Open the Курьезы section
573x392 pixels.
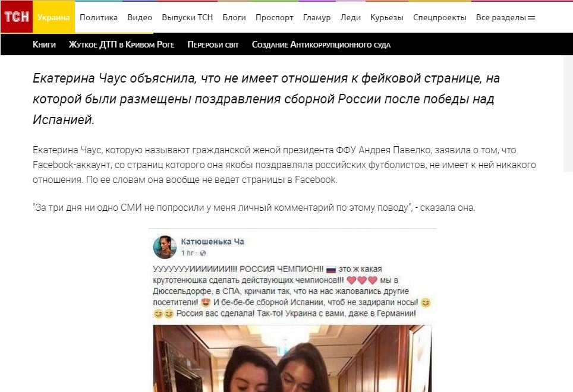386,17
